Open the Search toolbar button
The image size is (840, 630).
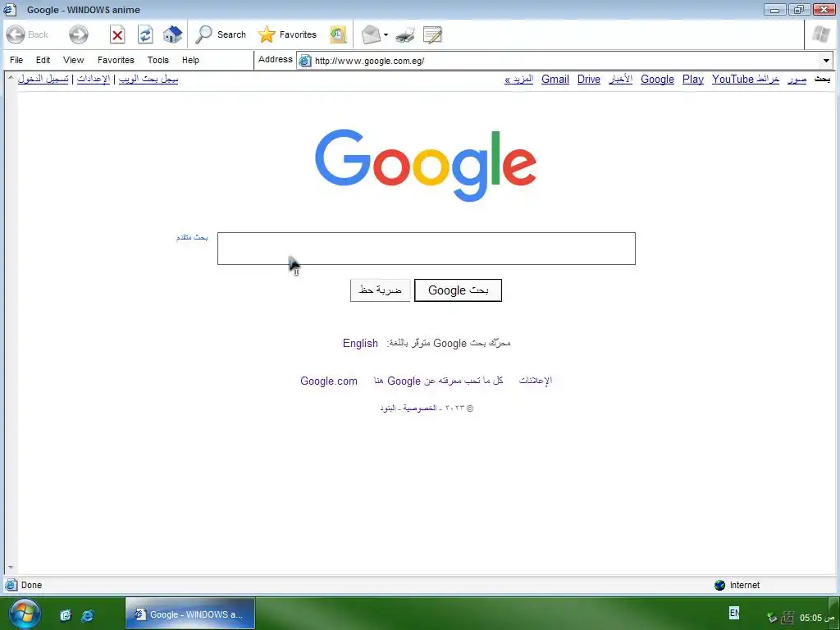[220, 34]
